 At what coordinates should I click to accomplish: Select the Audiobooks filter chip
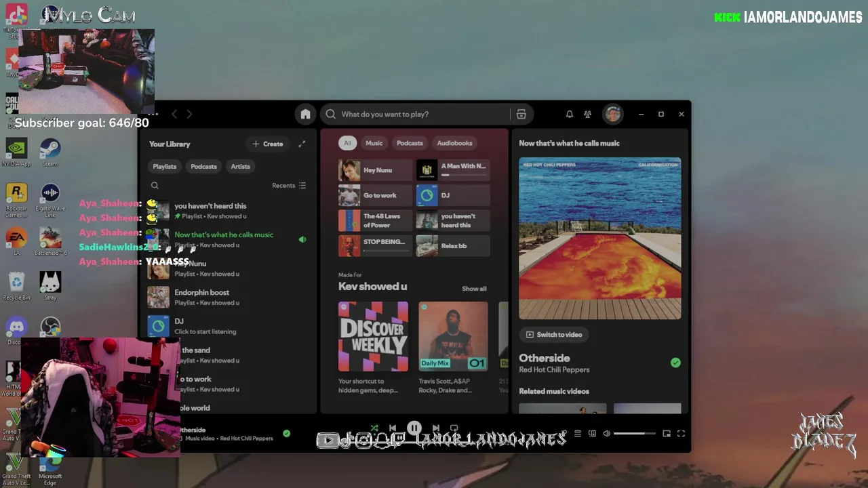click(x=454, y=143)
